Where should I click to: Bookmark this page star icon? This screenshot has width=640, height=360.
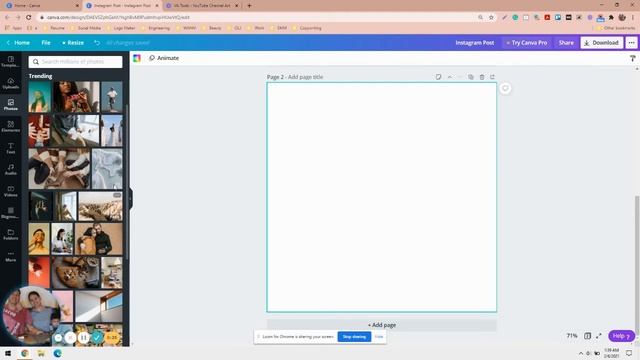click(x=491, y=17)
